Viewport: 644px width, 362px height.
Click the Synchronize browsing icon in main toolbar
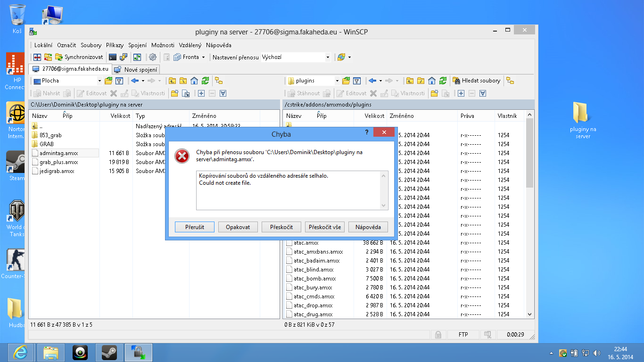pyautogui.click(x=48, y=57)
